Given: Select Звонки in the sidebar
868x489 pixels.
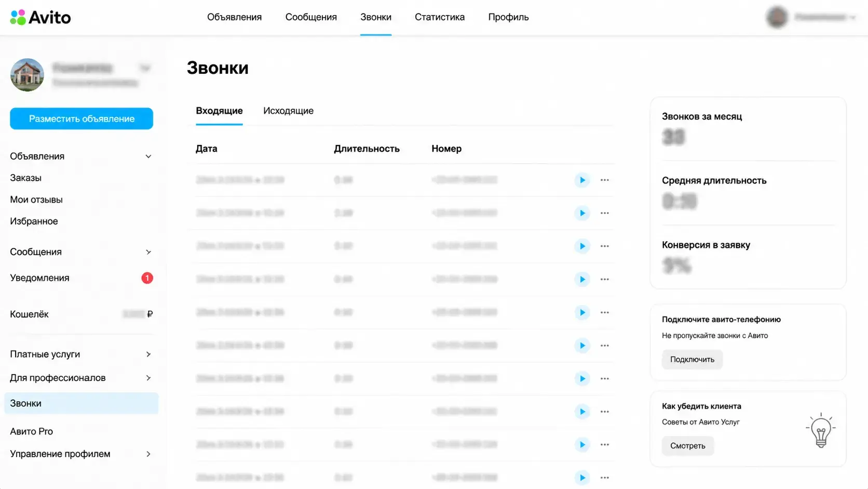Looking at the screenshot, I should pos(81,403).
